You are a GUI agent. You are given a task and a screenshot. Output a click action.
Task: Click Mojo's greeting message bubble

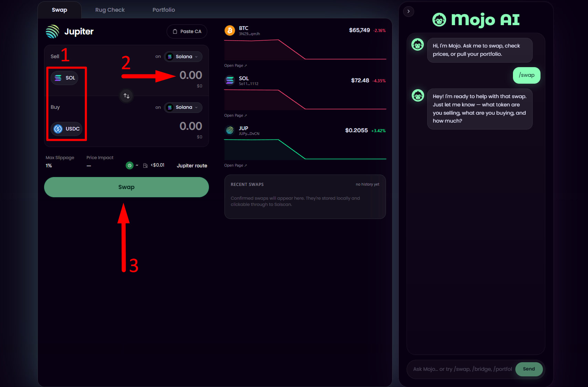point(480,50)
